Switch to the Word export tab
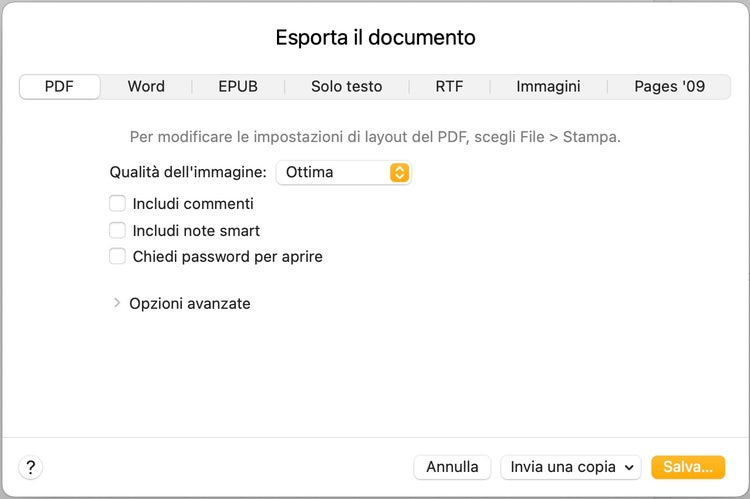 pos(146,87)
